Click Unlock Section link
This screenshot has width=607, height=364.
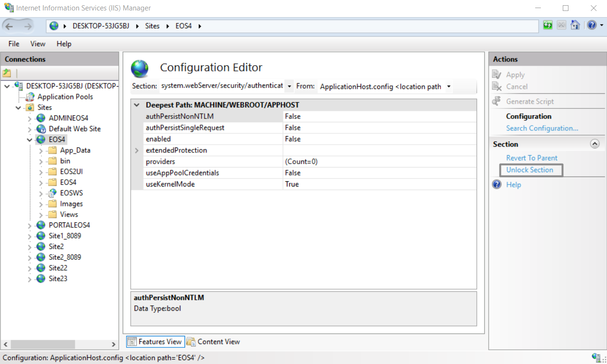529,170
